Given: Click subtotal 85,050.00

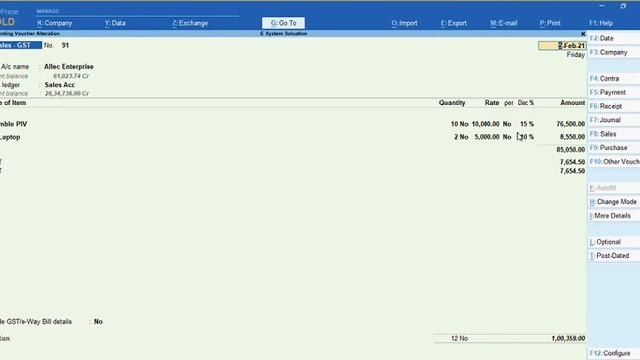Looking at the screenshot, I should point(570,150).
